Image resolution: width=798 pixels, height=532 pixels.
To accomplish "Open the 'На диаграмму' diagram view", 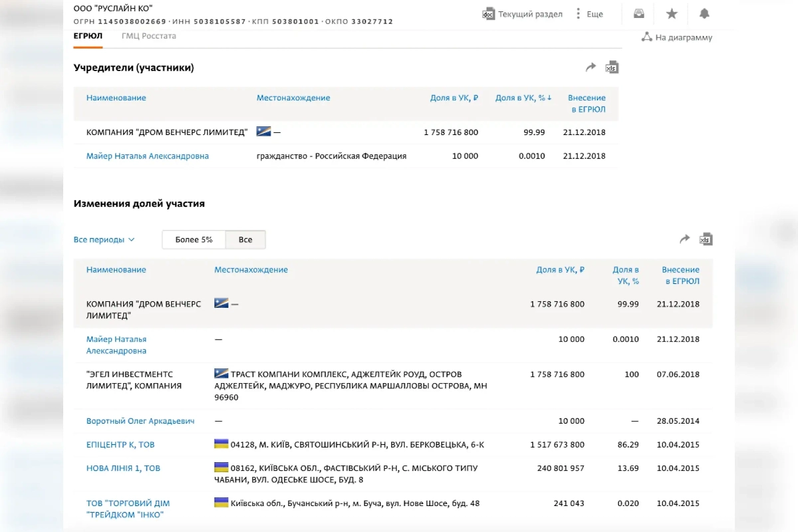I will (x=676, y=37).
